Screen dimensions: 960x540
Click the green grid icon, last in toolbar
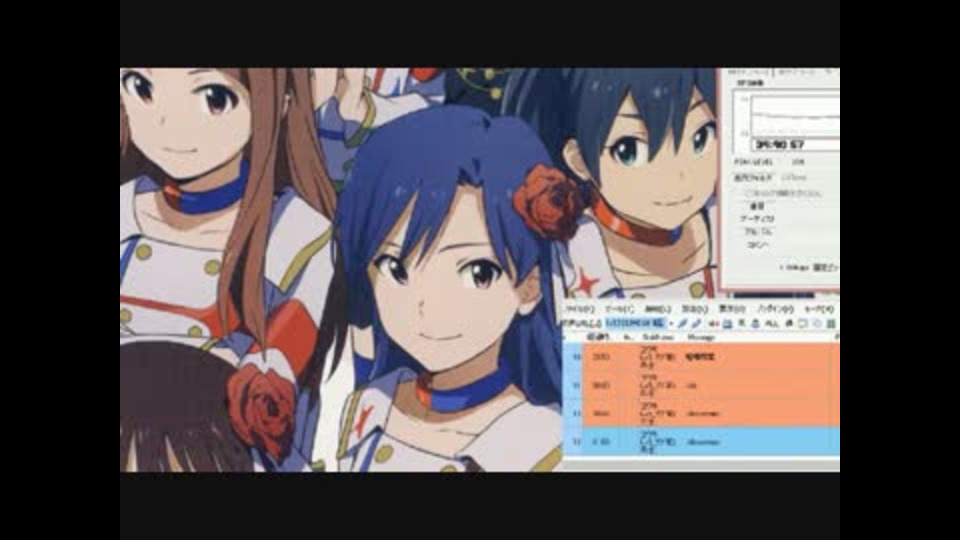[831, 323]
